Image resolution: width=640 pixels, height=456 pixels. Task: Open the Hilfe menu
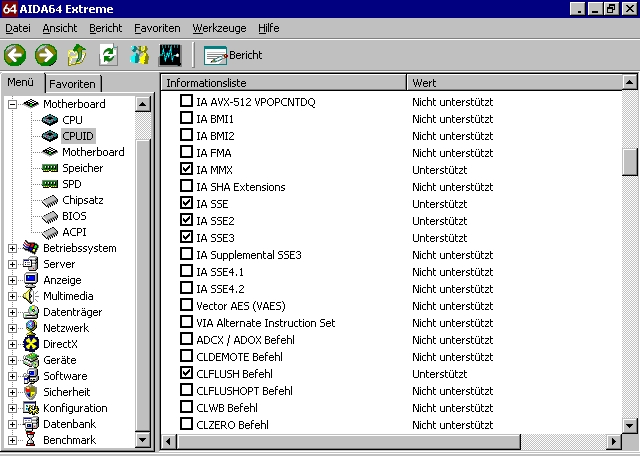[269, 28]
